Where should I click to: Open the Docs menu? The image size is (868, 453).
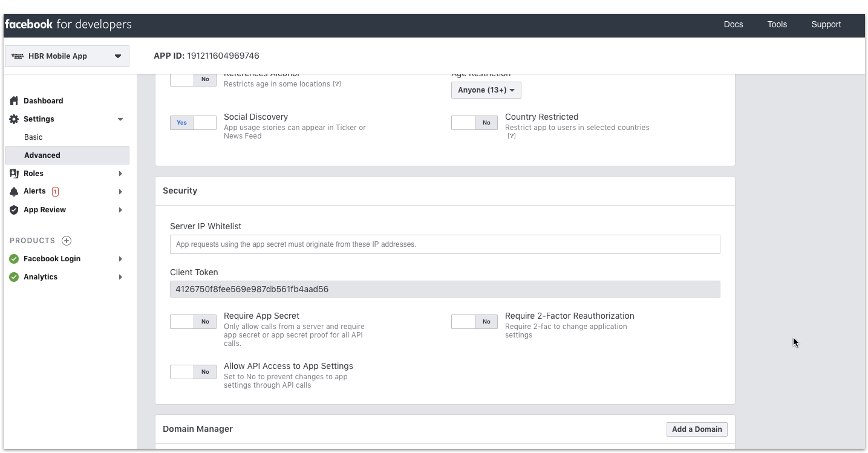[733, 25]
